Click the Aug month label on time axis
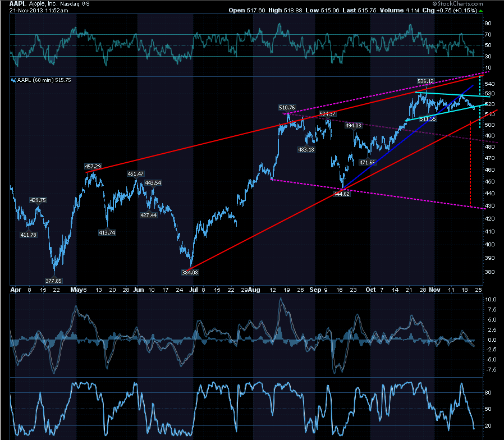 point(254,290)
